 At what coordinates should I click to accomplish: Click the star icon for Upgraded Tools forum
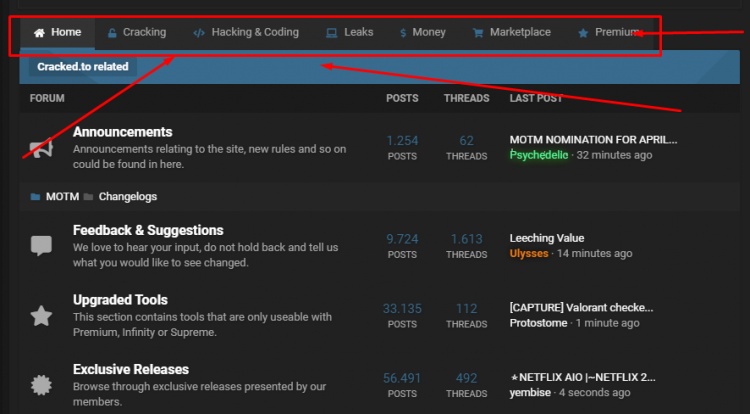pyautogui.click(x=41, y=316)
